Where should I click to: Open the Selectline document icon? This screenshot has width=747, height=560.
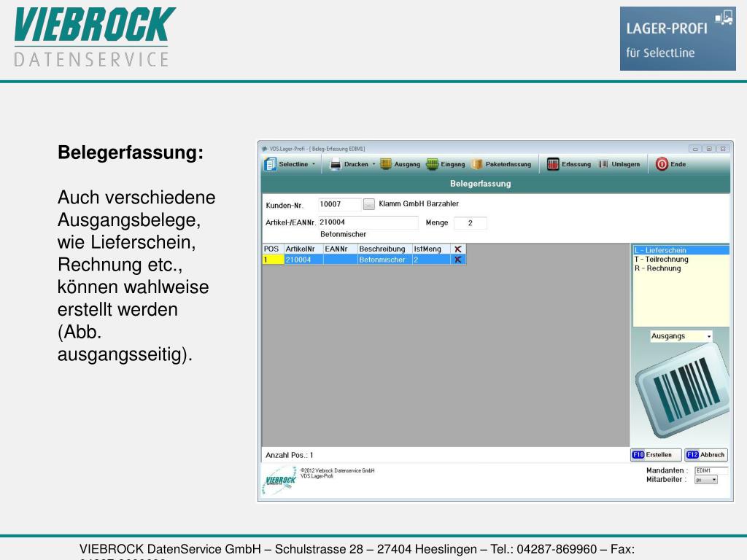270,164
